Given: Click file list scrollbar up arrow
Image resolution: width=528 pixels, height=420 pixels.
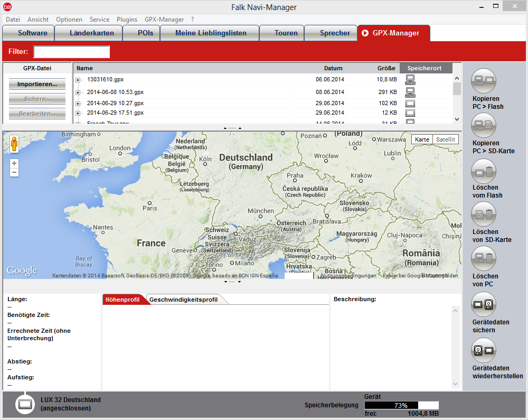Looking at the screenshot, I should (x=457, y=78).
